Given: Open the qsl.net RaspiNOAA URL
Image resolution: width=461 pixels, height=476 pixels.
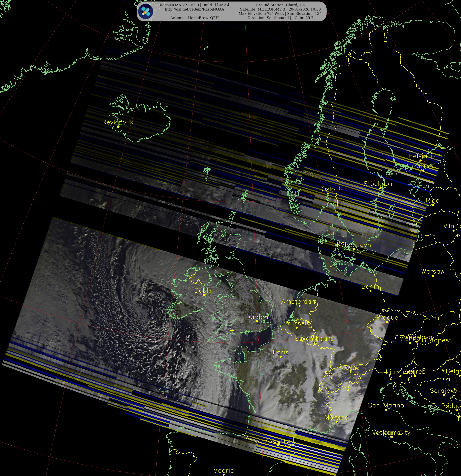Looking at the screenshot, I should pyautogui.click(x=194, y=9).
